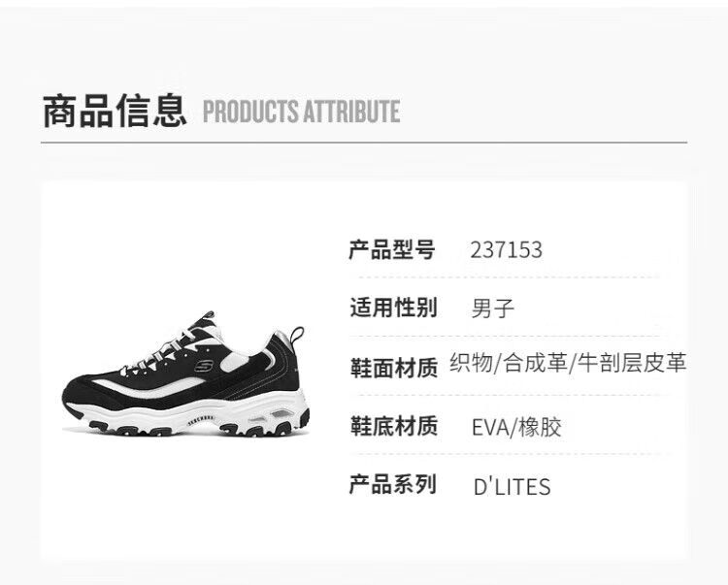The width and height of the screenshot is (728, 585).
Task: Select the 鞋面材质 label
Action: (394, 368)
